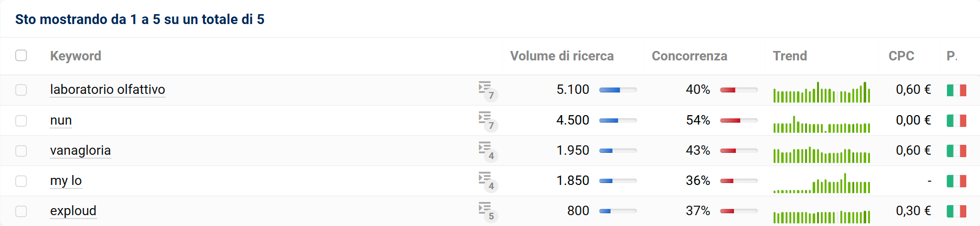Tick the checkbox next to exploud
The width and height of the screenshot is (980, 226).
pos(21,211)
